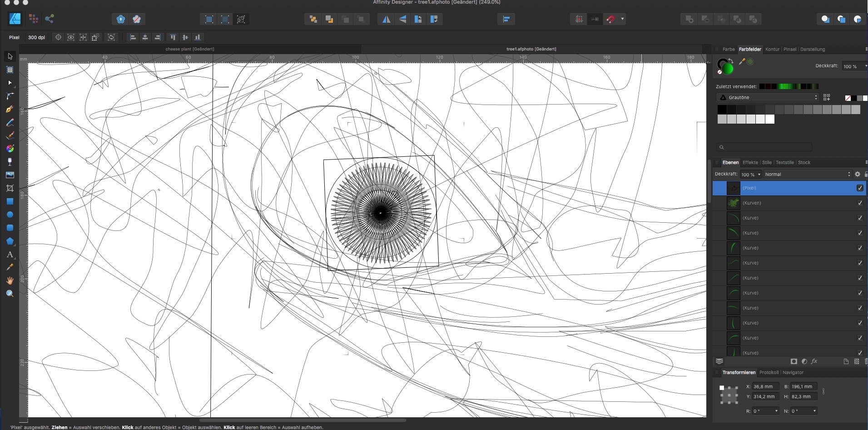868x430 pixels.
Task: Open the Stock tab
Action: click(804, 162)
